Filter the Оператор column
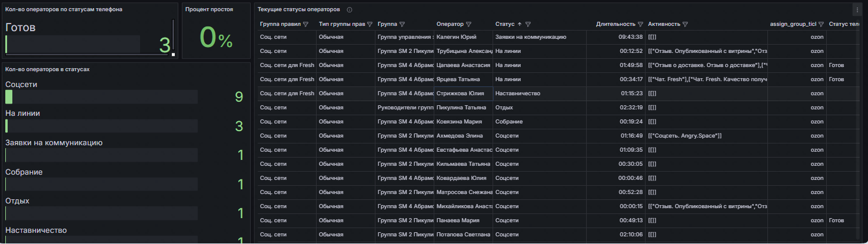This screenshot has height=244, width=868. point(468,25)
